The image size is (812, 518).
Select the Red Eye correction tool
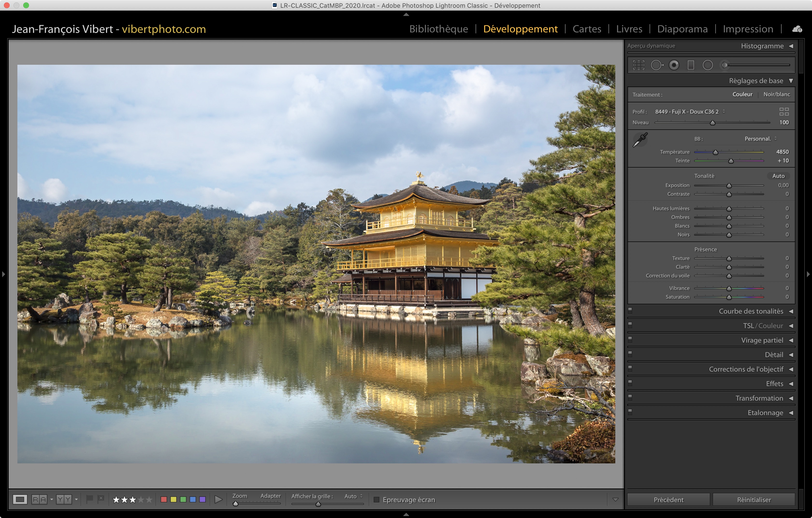coord(674,65)
